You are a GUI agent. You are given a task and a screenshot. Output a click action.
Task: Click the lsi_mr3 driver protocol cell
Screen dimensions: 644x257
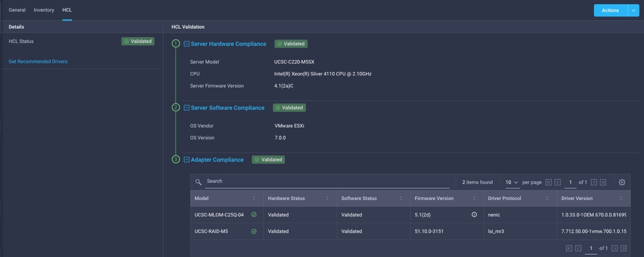tap(520, 231)
